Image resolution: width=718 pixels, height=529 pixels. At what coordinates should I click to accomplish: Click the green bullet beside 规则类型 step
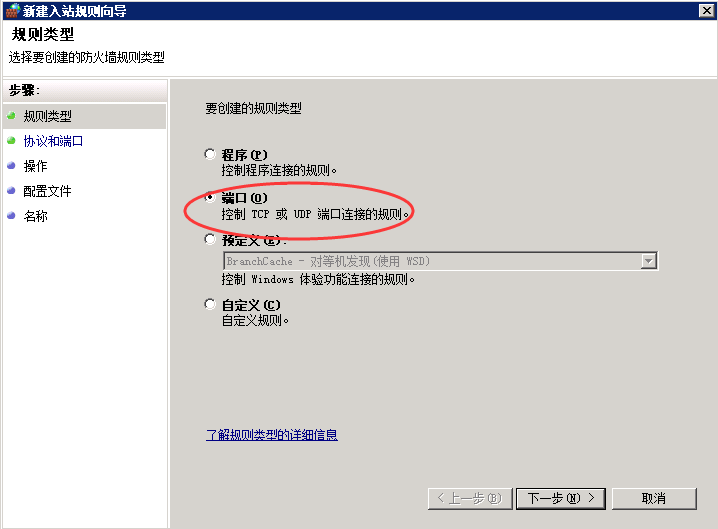pos(11,115)
